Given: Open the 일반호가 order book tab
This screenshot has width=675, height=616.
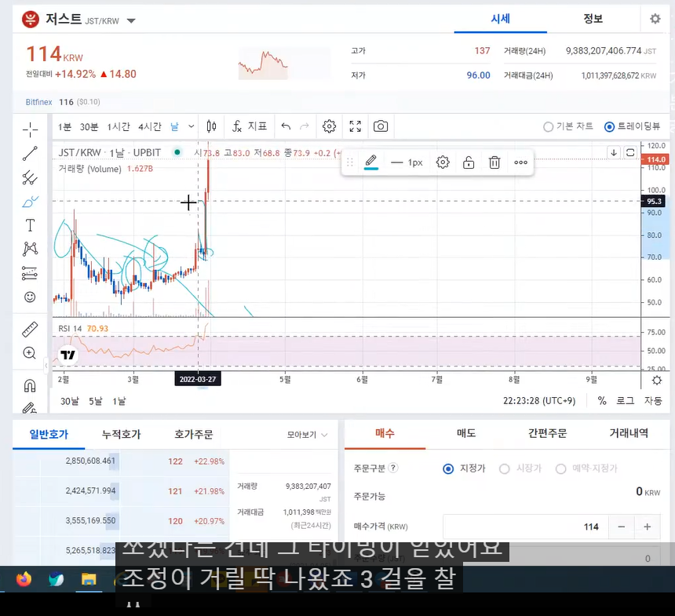Looking at the screenshot, I should tap(49, 435).
